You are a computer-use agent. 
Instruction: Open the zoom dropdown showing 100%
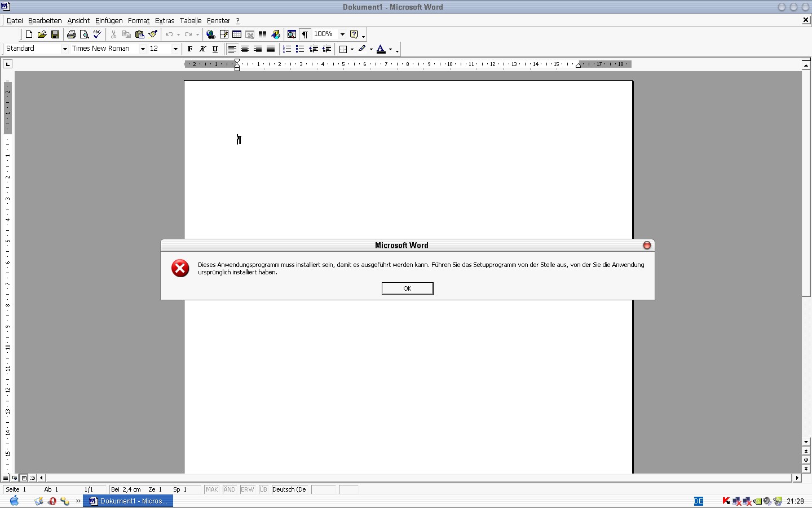click(x=342, y=34)
